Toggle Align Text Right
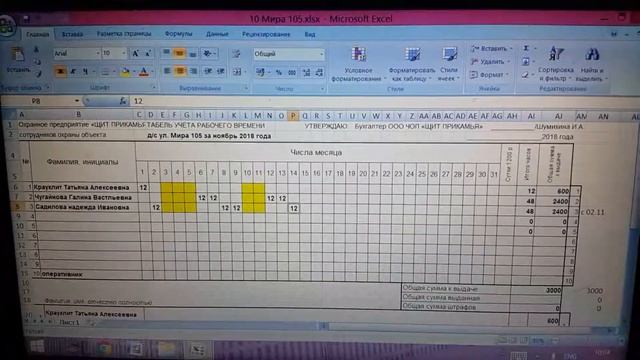 193,72
